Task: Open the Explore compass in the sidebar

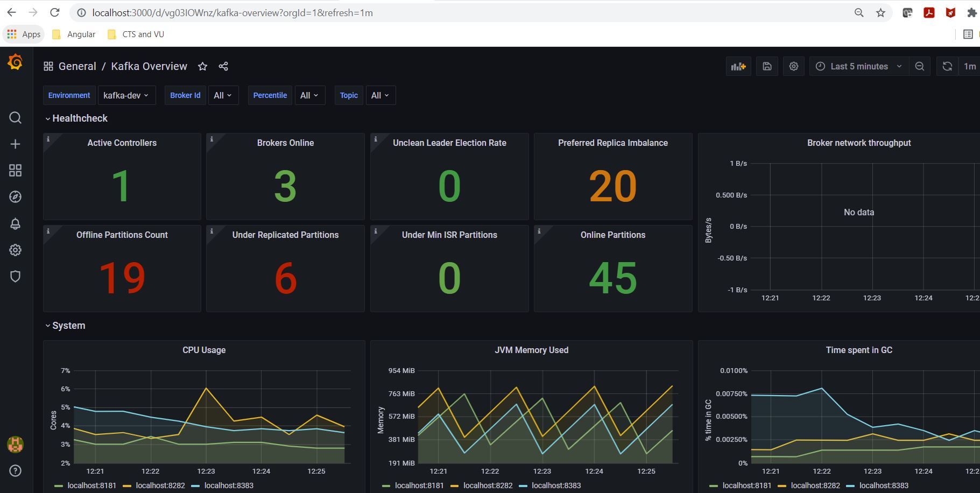Action: click(15, 196)
